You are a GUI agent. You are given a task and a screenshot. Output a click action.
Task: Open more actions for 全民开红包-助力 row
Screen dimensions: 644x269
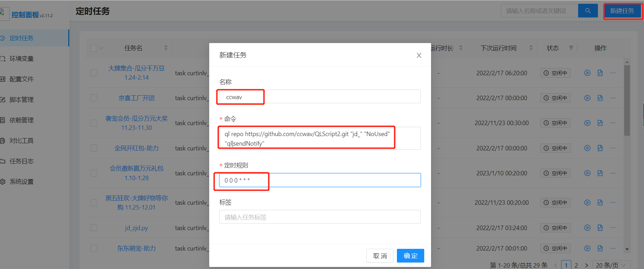[x=613, y=148]
